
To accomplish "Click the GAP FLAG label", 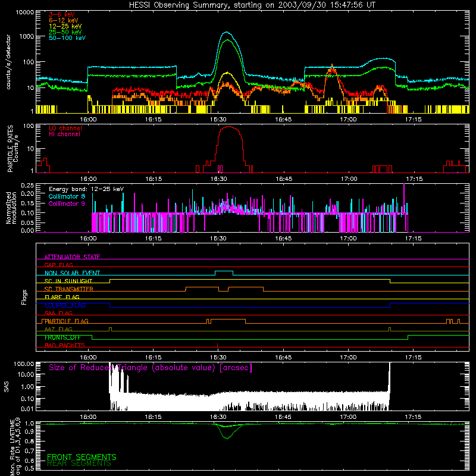I will (x=58, y=265).
